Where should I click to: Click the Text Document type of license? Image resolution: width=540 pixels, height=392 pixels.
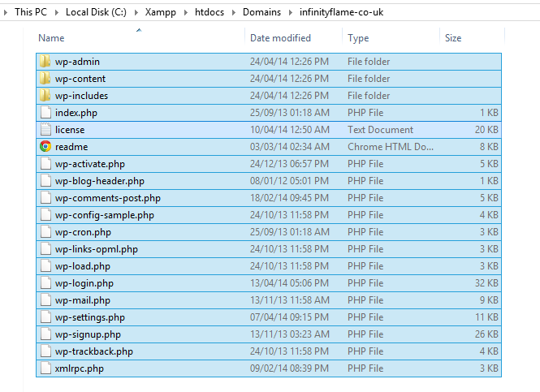[380, 130]
